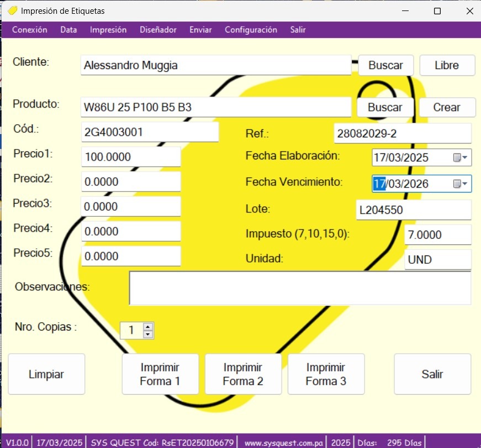Viewport: 481px width, 448px height.
Task: Click the Observaciones text area
Action: click(299, 287)
